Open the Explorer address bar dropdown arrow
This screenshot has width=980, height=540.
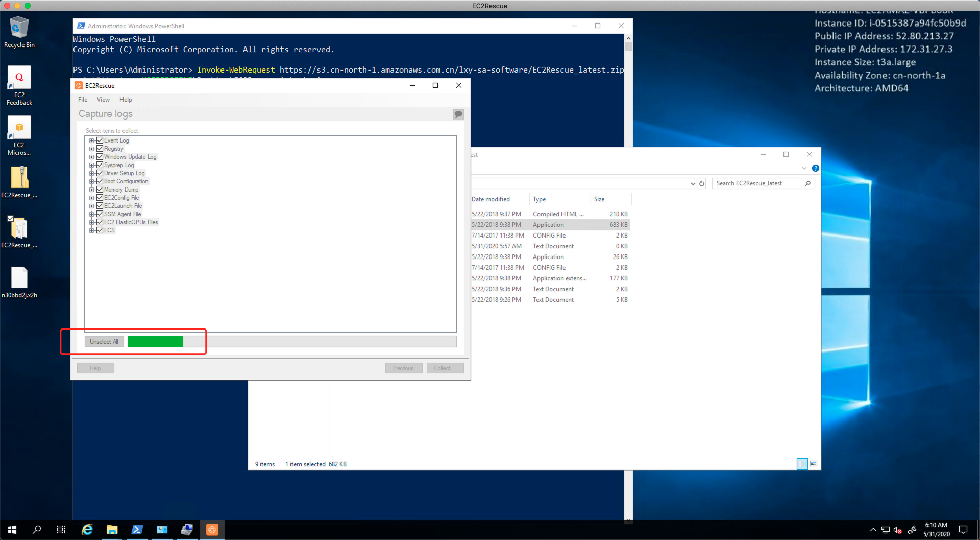(x=693, y=184)
